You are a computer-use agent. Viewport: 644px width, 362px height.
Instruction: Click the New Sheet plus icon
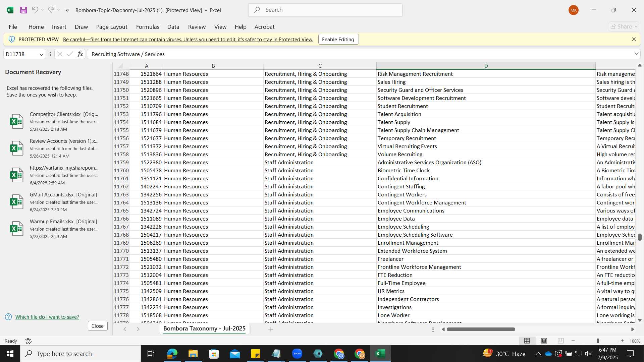click(x=271, y=329)
